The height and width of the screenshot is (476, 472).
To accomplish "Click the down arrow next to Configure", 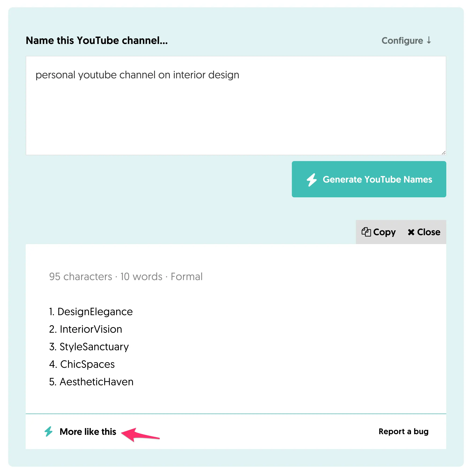I will tap(429, 40).
